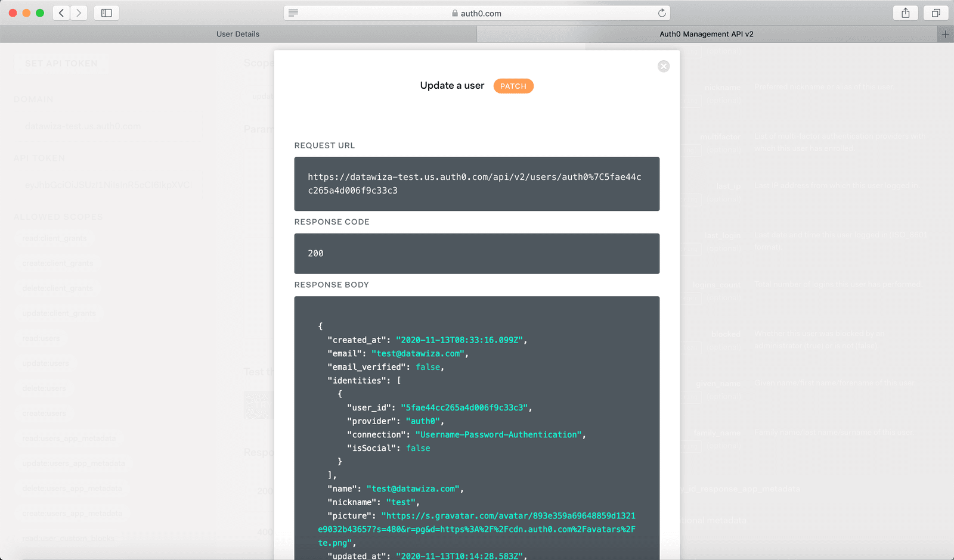Select the Update a user heading

coord(452,86)
